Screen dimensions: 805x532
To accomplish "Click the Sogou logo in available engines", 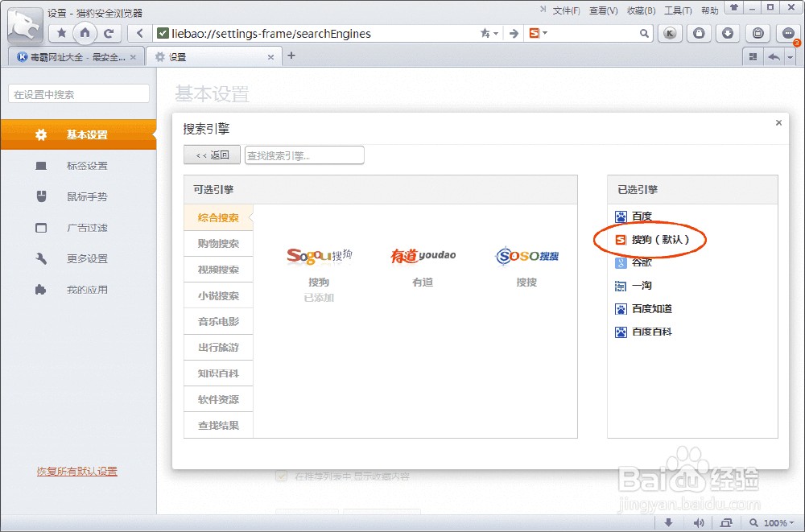I will [x=320, y=255].
